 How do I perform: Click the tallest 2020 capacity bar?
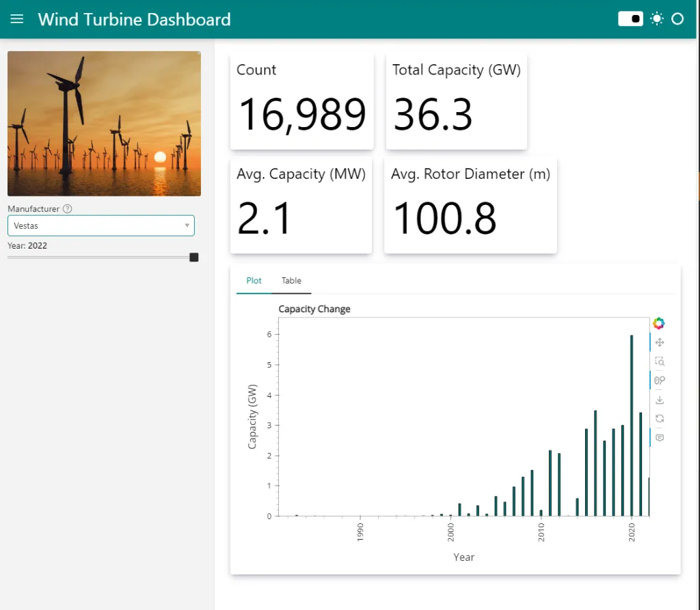click(x=631, y=424)
